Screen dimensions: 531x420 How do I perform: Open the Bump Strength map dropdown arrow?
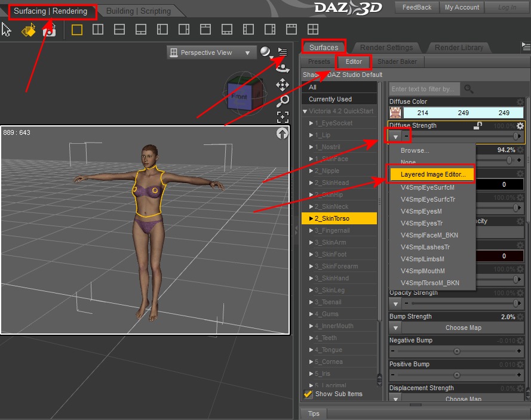click(395, 328)
